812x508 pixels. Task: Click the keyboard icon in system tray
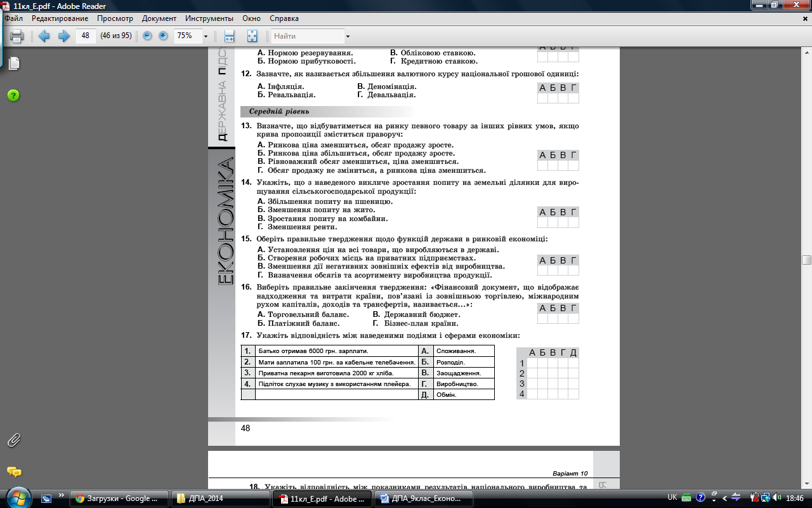tap(688, 498)
